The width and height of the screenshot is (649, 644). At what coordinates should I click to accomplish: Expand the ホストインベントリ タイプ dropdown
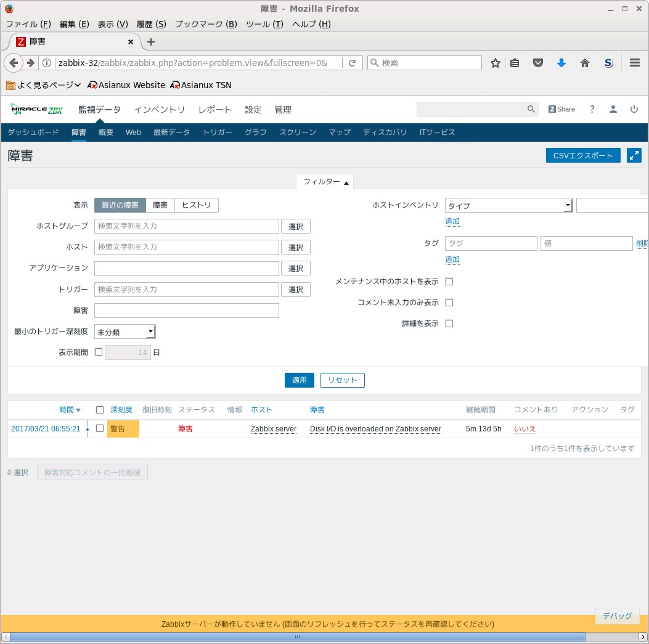click(508, 205)
